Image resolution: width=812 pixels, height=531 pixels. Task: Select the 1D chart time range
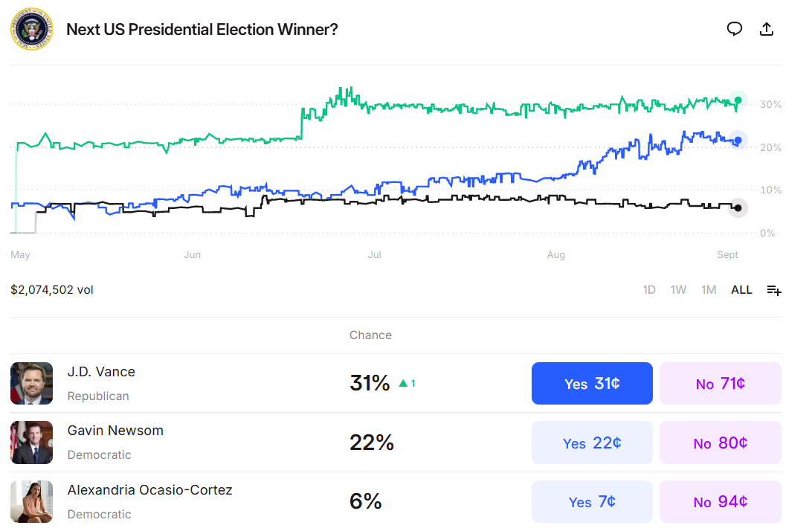649,290
